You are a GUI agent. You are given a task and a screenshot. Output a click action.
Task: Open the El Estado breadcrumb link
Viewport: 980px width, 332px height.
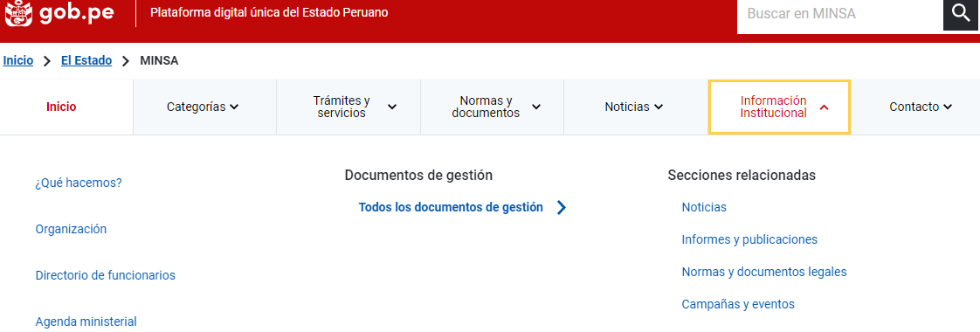click(x=86, y=60)
